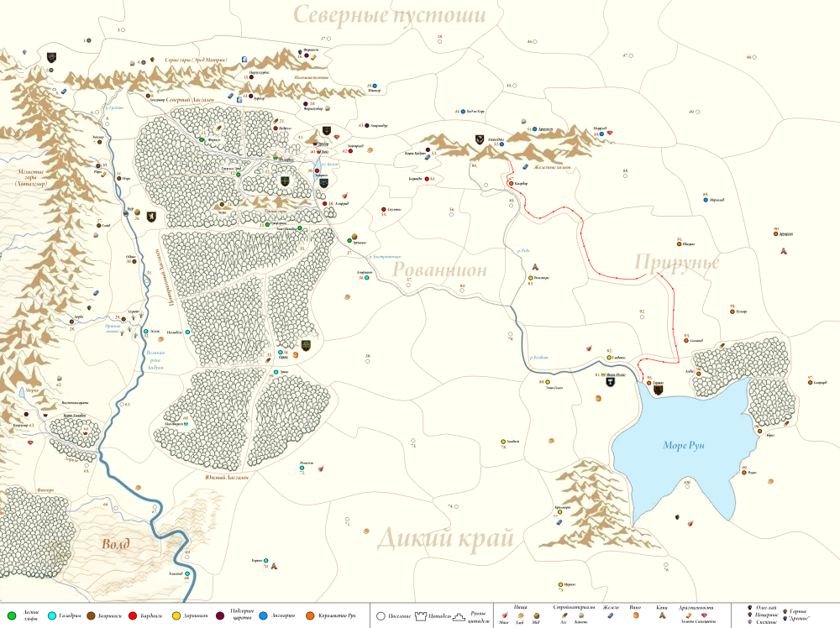Click the Цитадель castle icon in legend
Screen dimensions: 840x628
[x=421, y=616]
